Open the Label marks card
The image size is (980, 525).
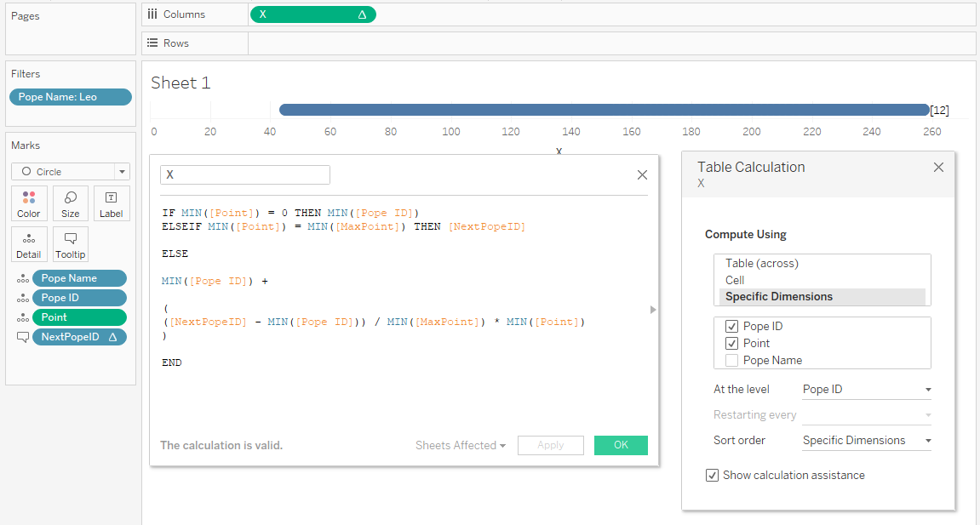[112, 203]
